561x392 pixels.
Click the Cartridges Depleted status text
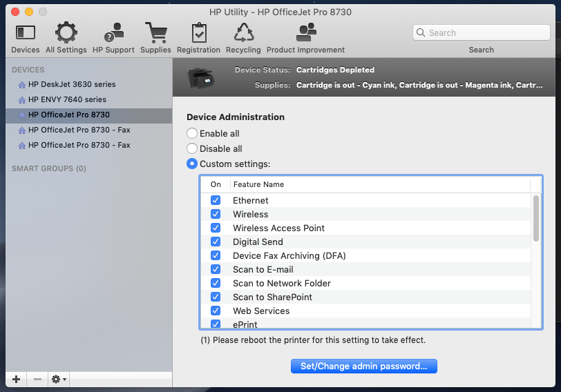335,70
